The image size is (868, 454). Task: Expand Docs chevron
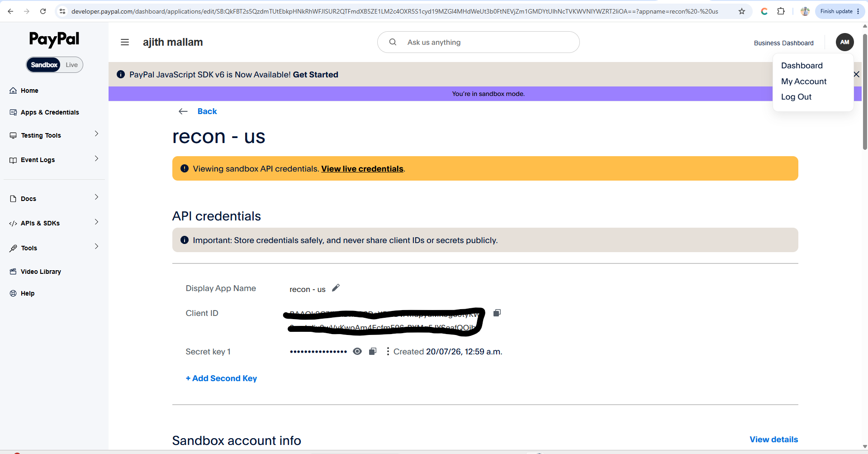[x=96, y=197]
